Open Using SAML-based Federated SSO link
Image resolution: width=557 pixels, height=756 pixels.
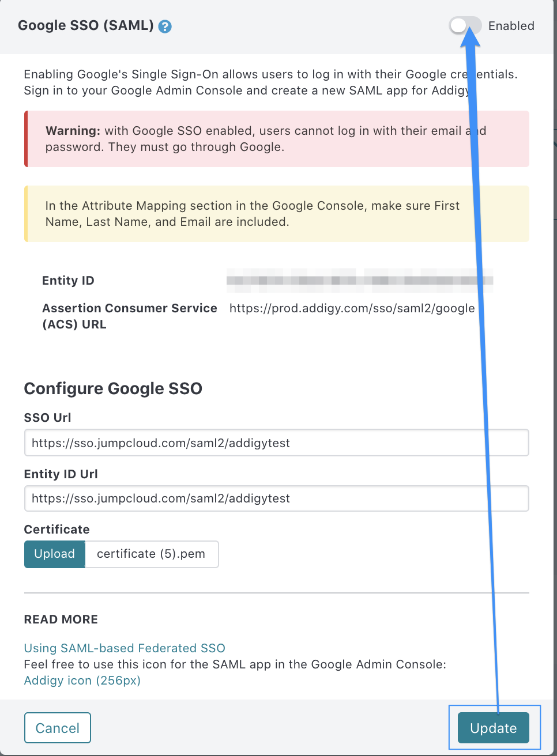pos(125,648)
